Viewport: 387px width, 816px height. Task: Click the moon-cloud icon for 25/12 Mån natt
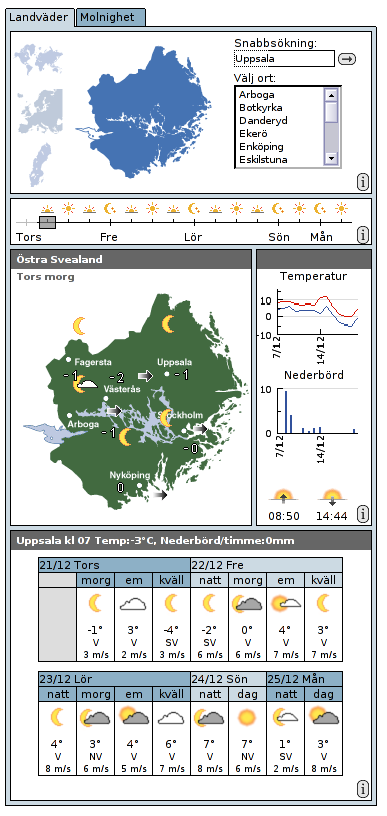click(x=286, y=717)
